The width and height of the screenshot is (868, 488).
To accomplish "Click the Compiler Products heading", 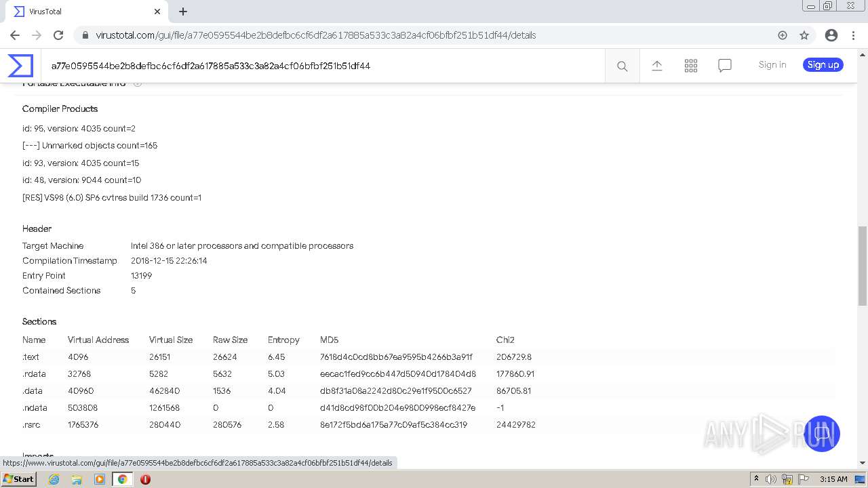I will [60, 108].
